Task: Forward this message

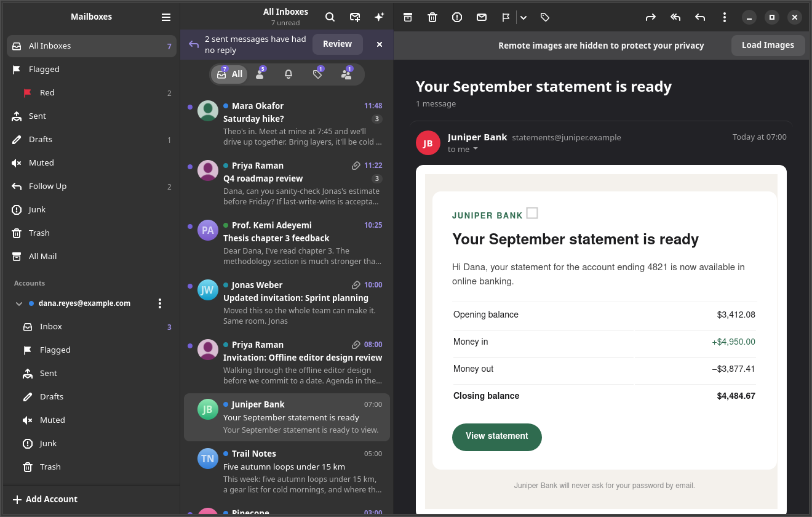Action: (x=651, y=17)
